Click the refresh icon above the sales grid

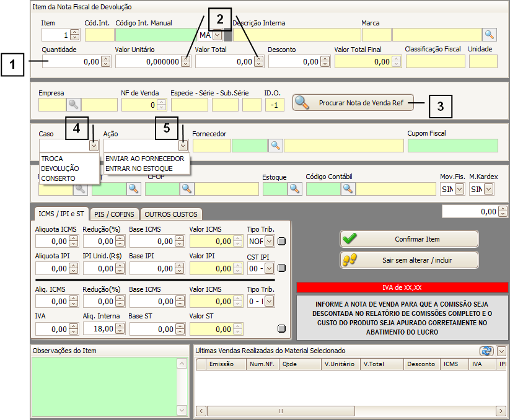coord(486,351)
